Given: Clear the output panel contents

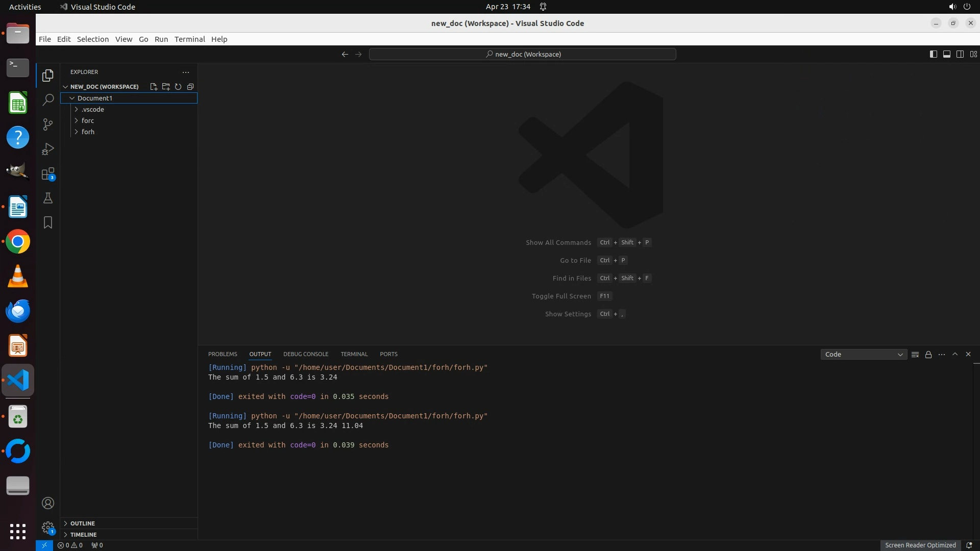Looking at the screenshot, I should click(x=915, y=355).
